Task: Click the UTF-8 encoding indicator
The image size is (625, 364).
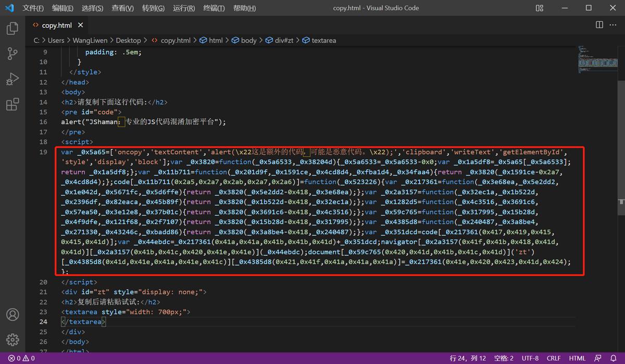Action: tap(530, 358)
